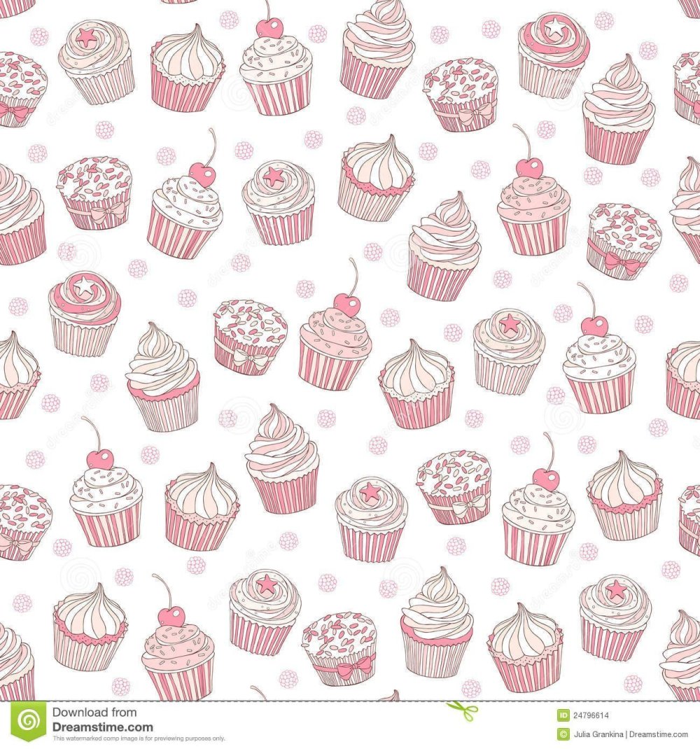Click the sprinkle cupcake with bow in the top row

click(461, 94)
